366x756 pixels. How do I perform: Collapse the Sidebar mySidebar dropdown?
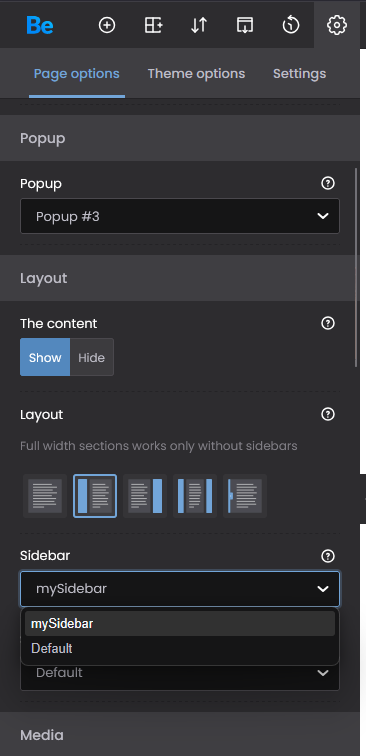[180, 589]
